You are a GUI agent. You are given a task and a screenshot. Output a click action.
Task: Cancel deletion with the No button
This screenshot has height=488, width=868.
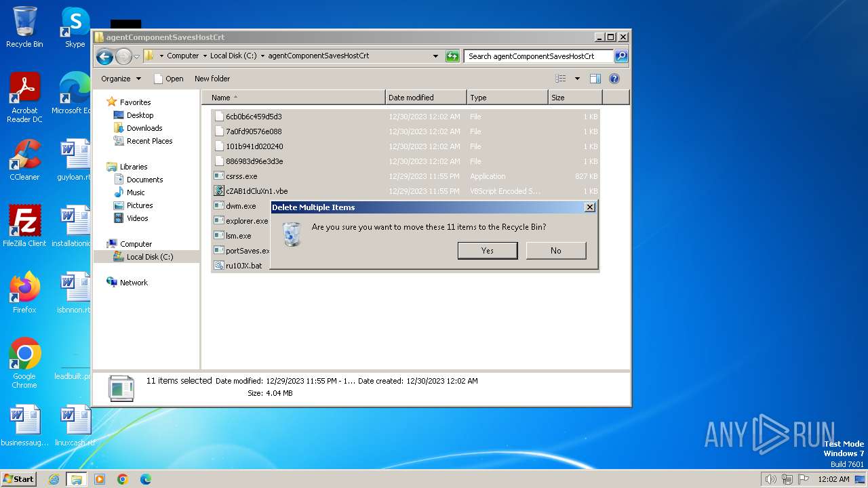[556, 251]
